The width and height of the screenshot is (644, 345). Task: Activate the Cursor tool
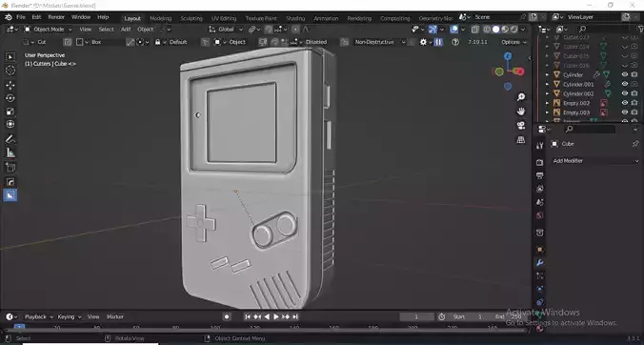[10, 71]
